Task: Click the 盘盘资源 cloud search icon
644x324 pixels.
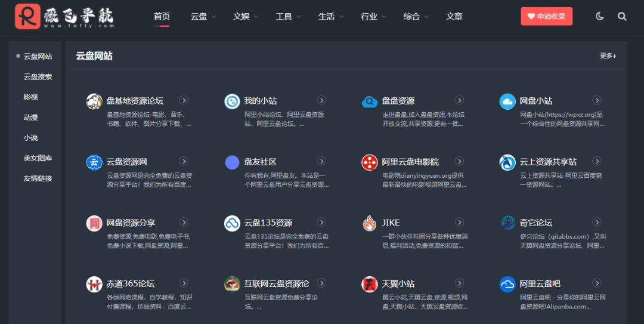Action: click(x=370, y=101)
